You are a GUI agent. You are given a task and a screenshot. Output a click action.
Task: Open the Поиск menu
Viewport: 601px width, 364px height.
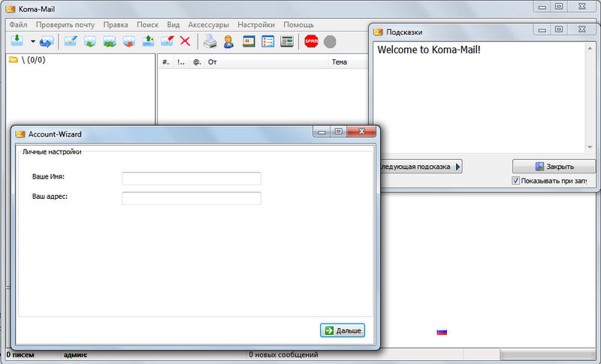(147, 25)
